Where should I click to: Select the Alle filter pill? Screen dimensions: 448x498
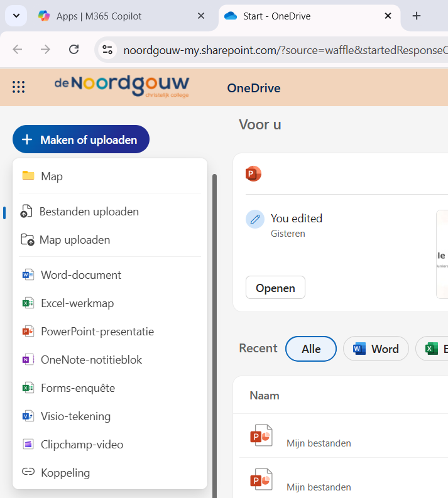(x=311, y=349)
